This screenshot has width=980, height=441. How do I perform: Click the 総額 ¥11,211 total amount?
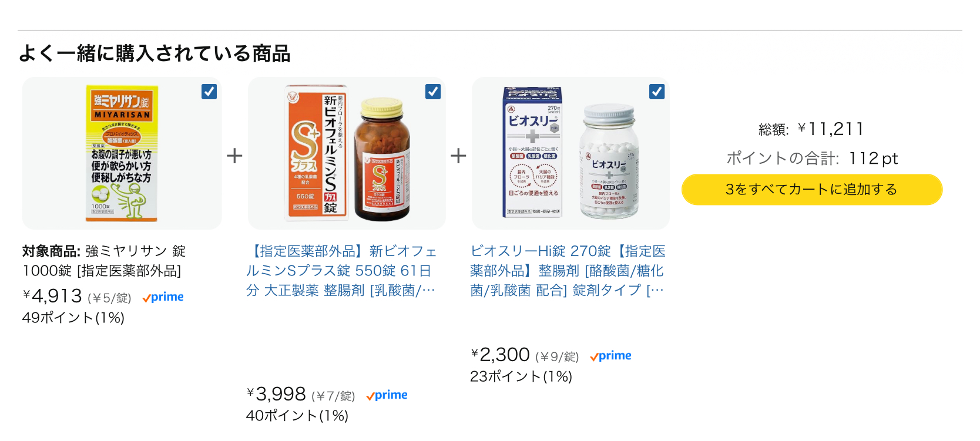(811, 129)
